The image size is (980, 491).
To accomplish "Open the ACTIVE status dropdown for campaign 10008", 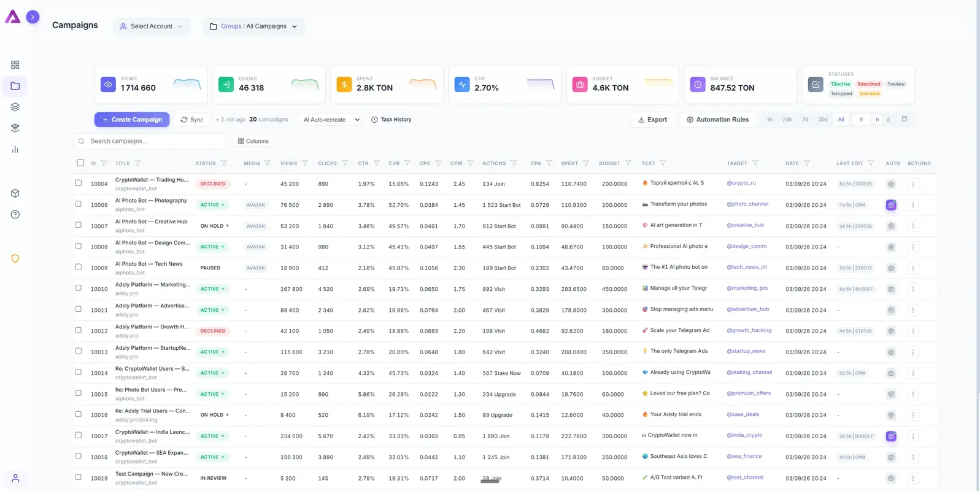I will coord(212,247).
